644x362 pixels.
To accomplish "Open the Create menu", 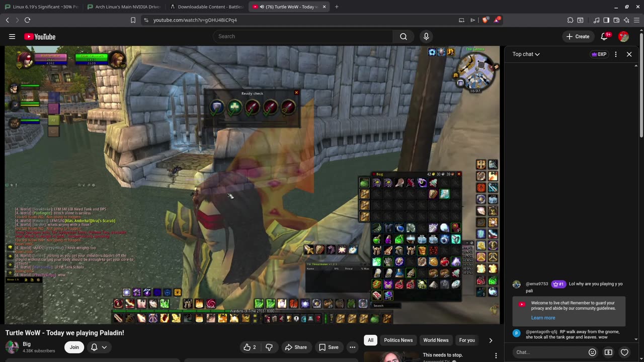I will 578,36.
